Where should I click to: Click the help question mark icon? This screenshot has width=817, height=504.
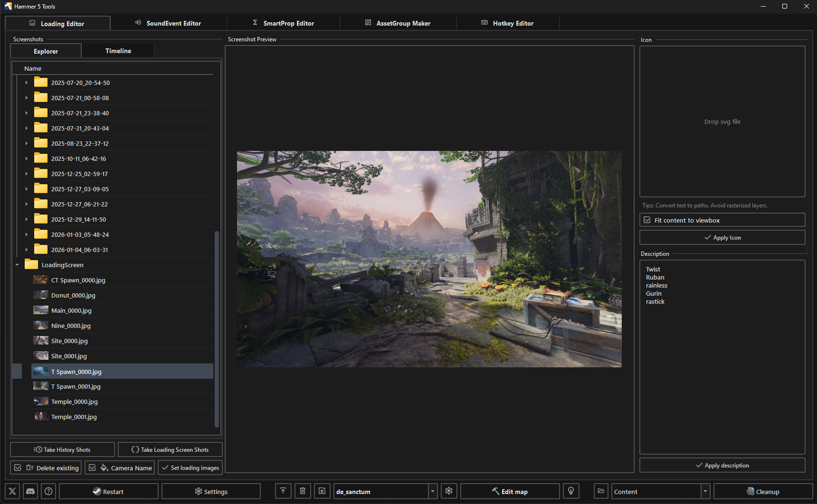tap(48, 491)
